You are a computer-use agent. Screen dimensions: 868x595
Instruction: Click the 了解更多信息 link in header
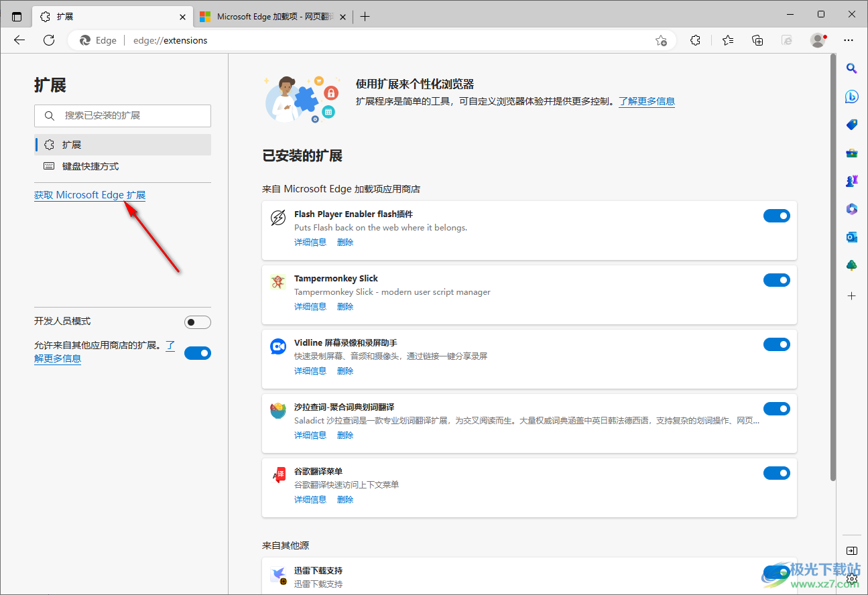[647, 101]
